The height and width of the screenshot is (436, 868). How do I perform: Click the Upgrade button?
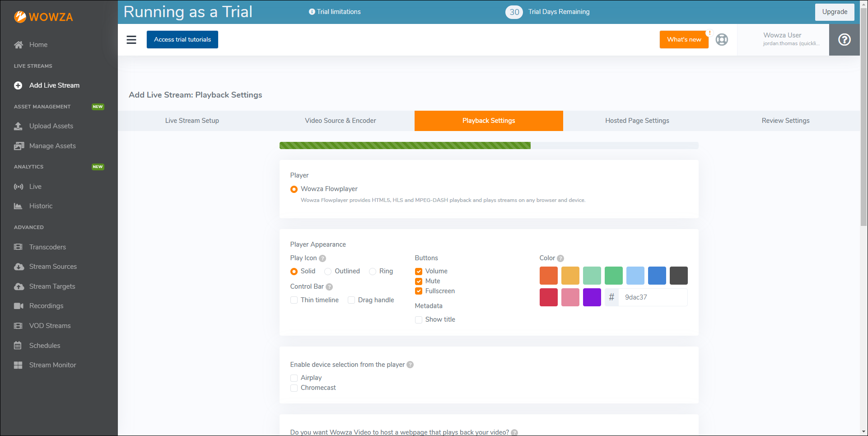tap(834, 12)
